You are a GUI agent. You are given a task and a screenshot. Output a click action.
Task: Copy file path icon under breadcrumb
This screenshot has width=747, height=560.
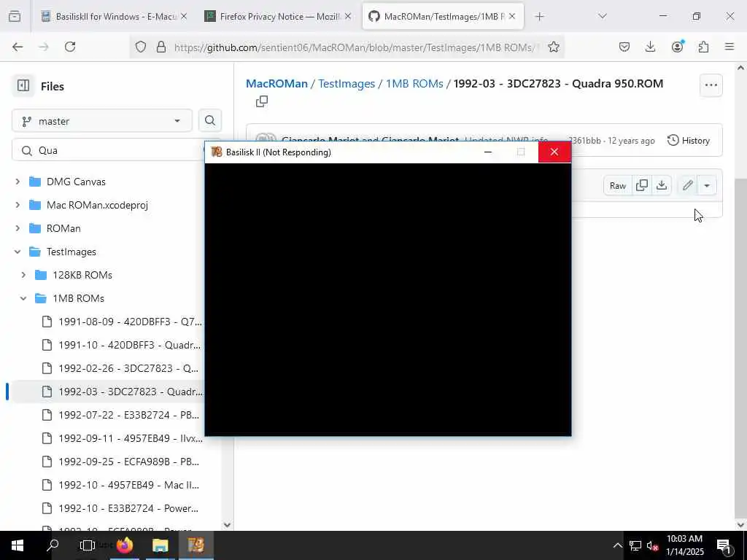[x=262, y=101]
